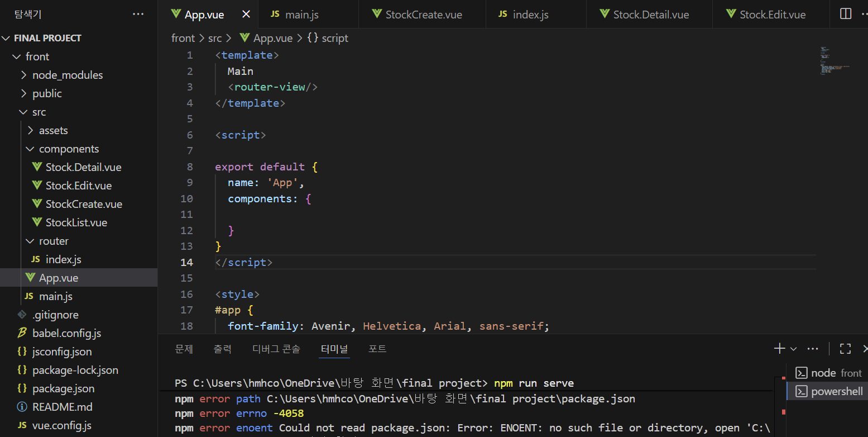Expand the assets folder
This screenshot has height=437, width=868.
[x=53, y=130]
